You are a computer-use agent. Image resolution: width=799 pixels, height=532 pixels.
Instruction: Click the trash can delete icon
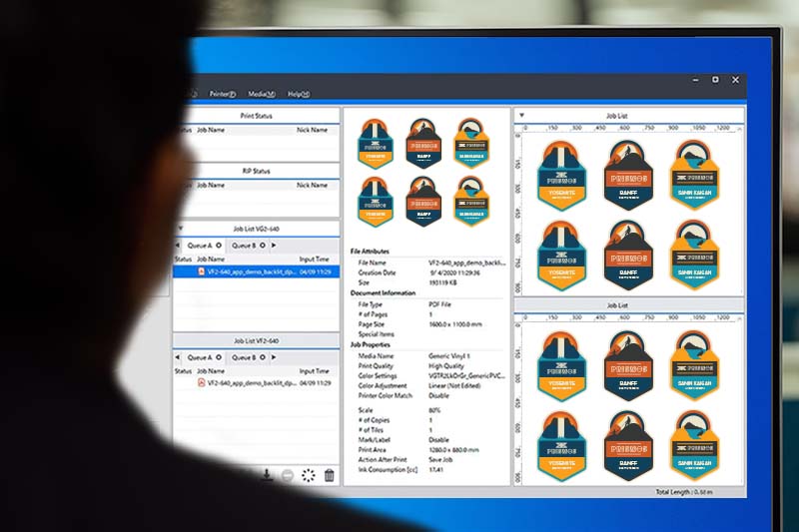[x=330, y=476]
